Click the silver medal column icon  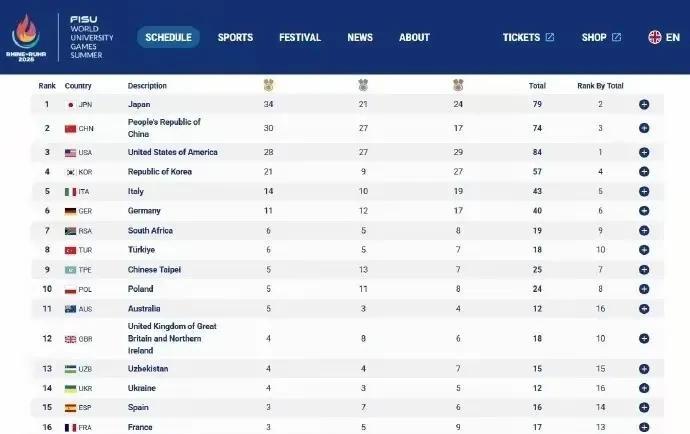pos(363,85)
